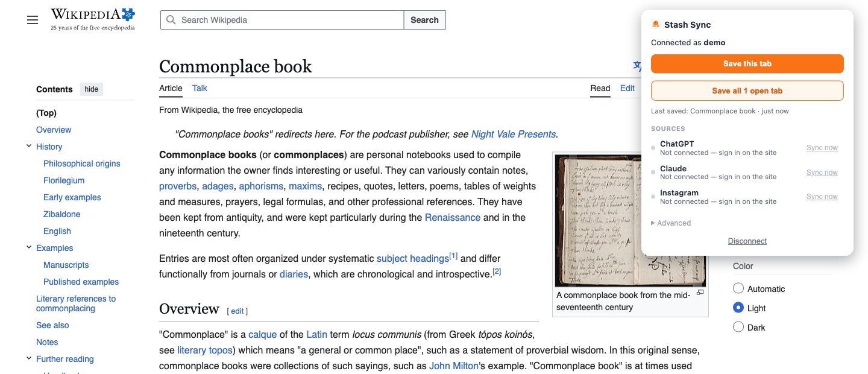Viewport: 868px width, 374px height.
Task: Click the Wikipedia logo
Action: 93,19
